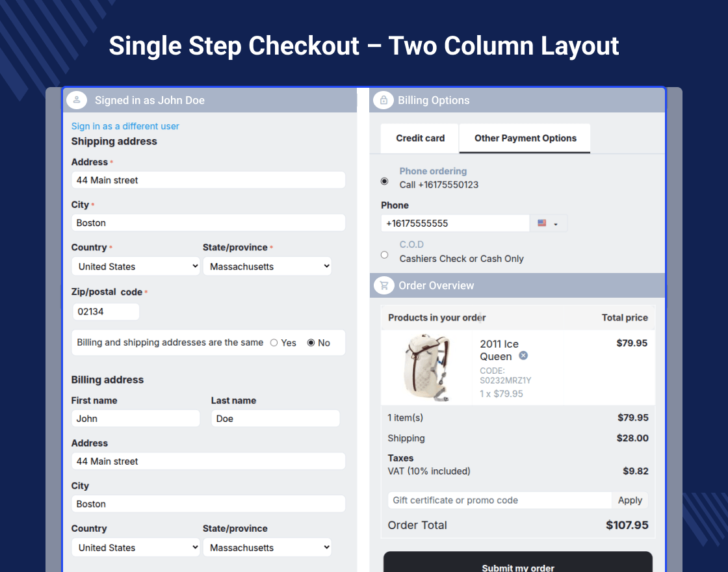
Task: Open the shipping State/province dropdown
Action: click(x=266, y=266)
